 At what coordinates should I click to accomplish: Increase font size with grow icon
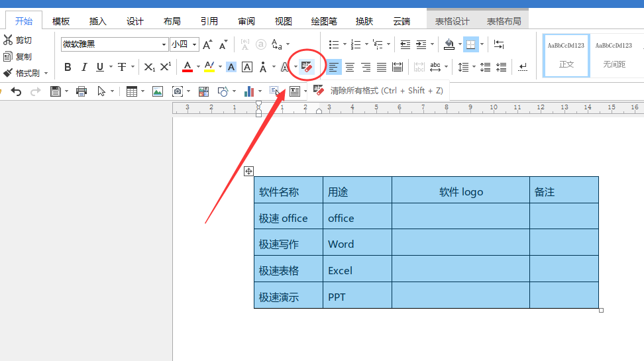coord(208,44)
